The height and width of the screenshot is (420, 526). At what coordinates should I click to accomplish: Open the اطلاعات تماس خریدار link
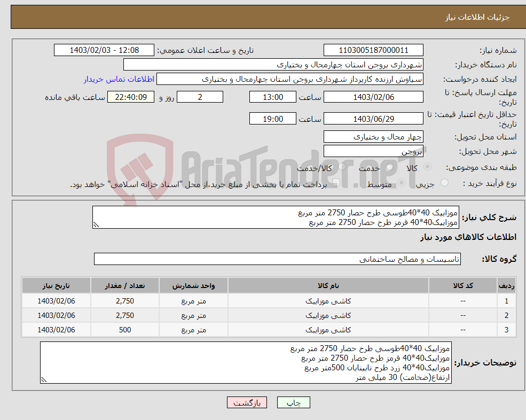coord(119,79)
